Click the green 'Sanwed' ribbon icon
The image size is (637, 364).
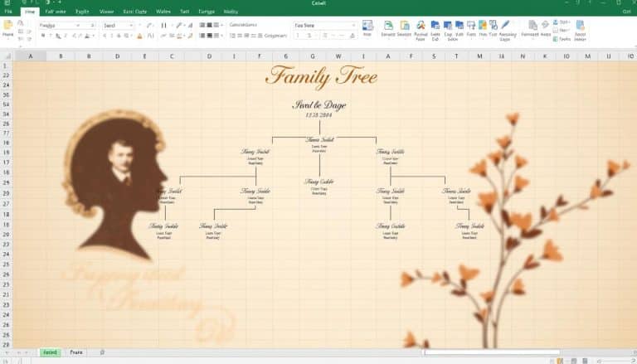coord(388,26)
